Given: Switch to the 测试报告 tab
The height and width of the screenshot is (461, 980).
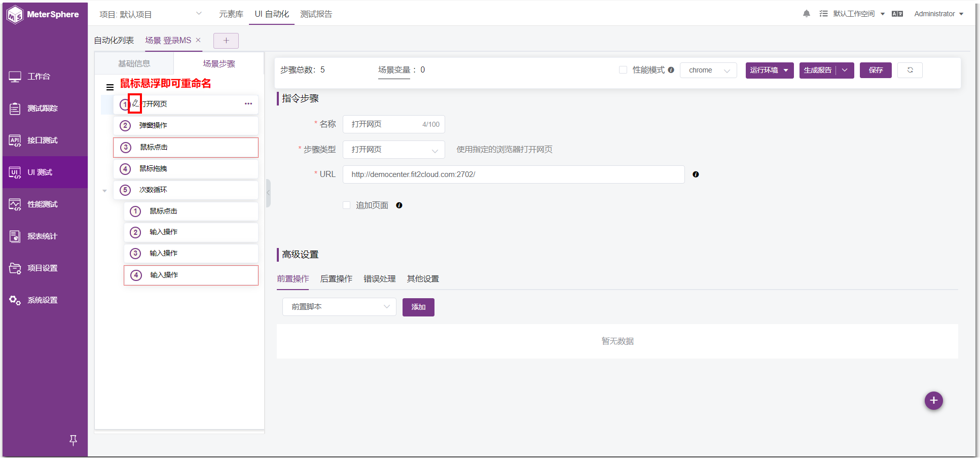Looking at the screenshot, I should 316,14.
